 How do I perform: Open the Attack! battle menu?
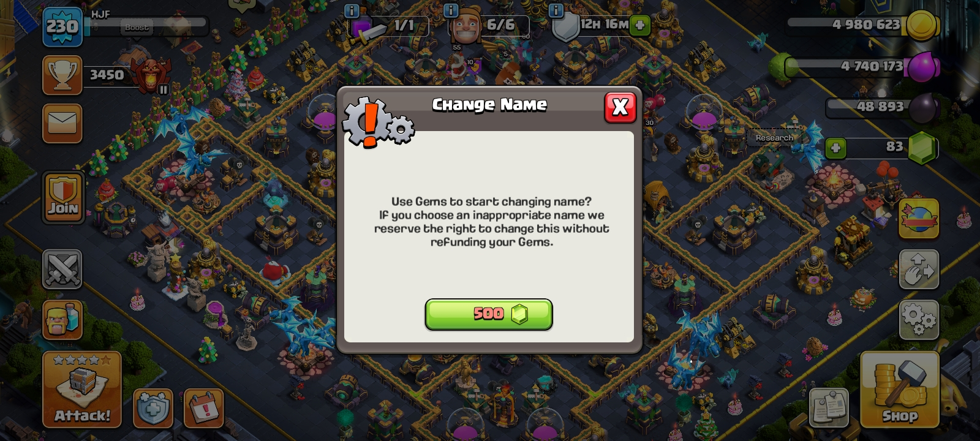pyautogui.click(x=82, y=390)
